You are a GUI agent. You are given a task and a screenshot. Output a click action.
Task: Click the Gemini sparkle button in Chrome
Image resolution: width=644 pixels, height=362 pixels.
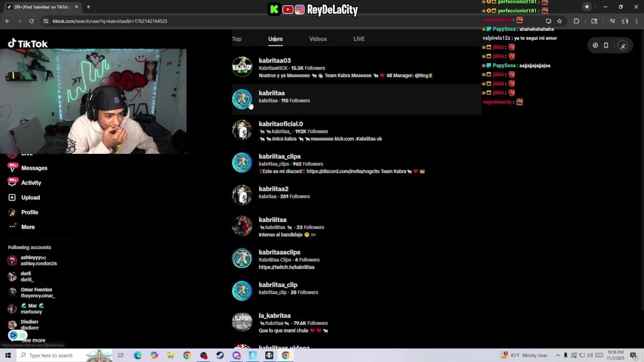587,7
